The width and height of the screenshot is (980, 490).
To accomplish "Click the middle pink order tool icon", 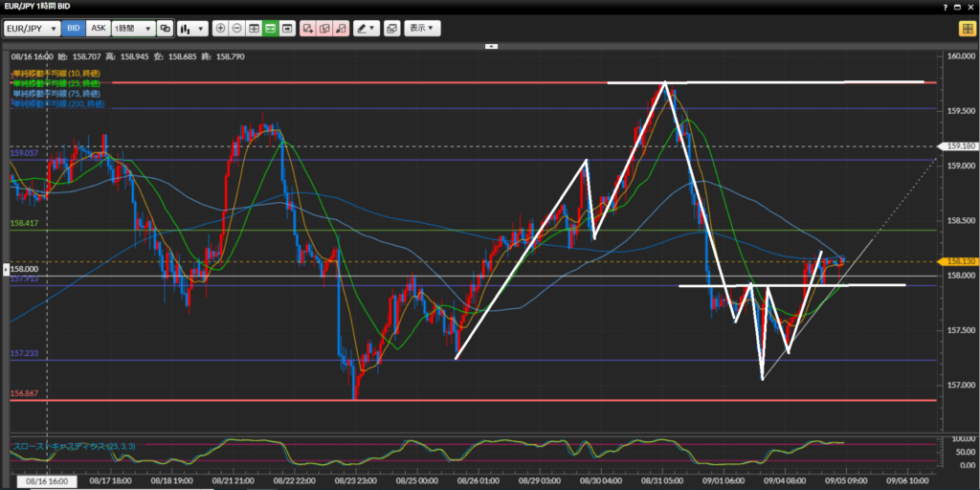I will click(325, 29).
